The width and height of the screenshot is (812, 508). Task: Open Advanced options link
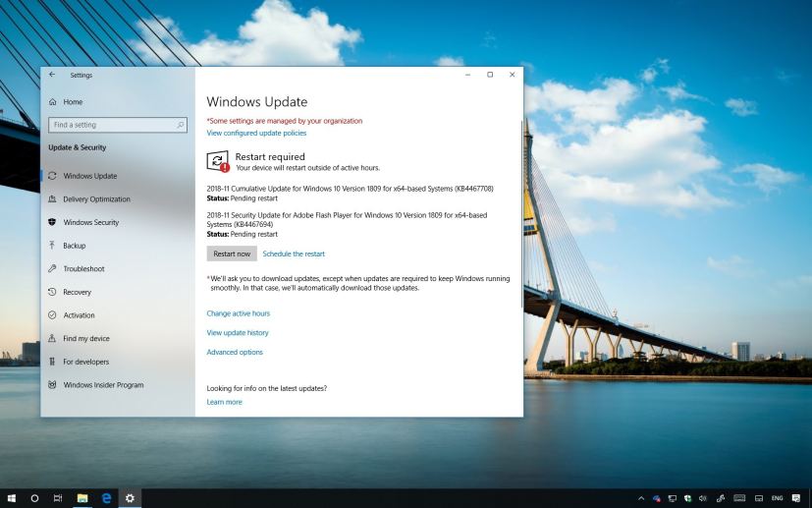235,352
